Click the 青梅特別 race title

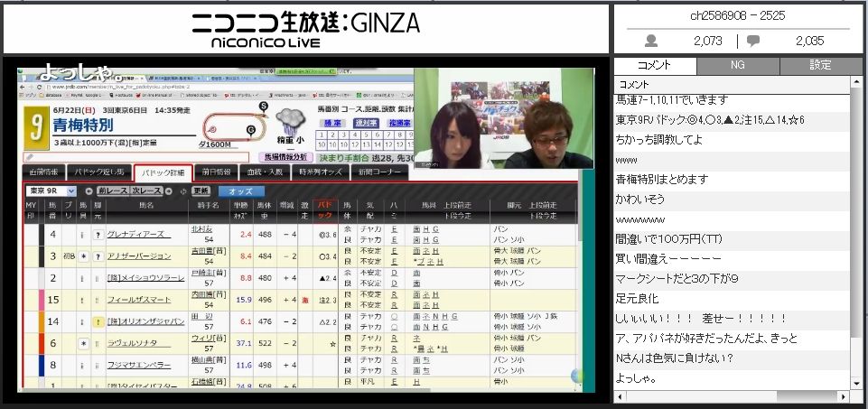[83, 125]
